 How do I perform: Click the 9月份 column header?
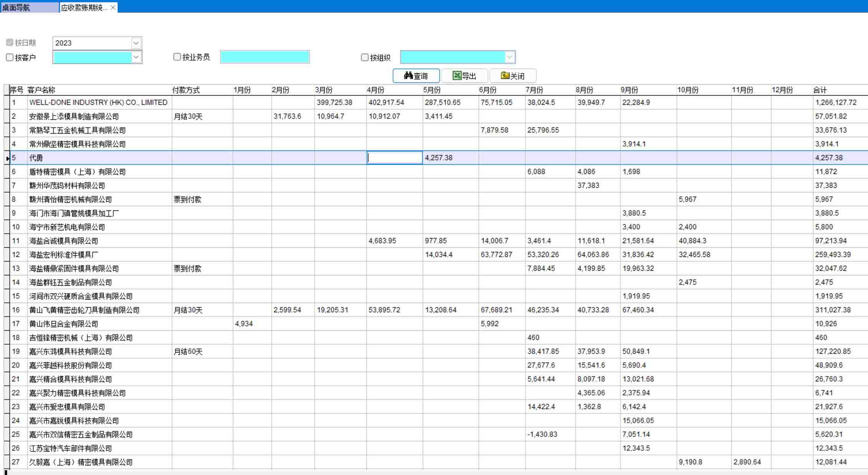(629, 90)
